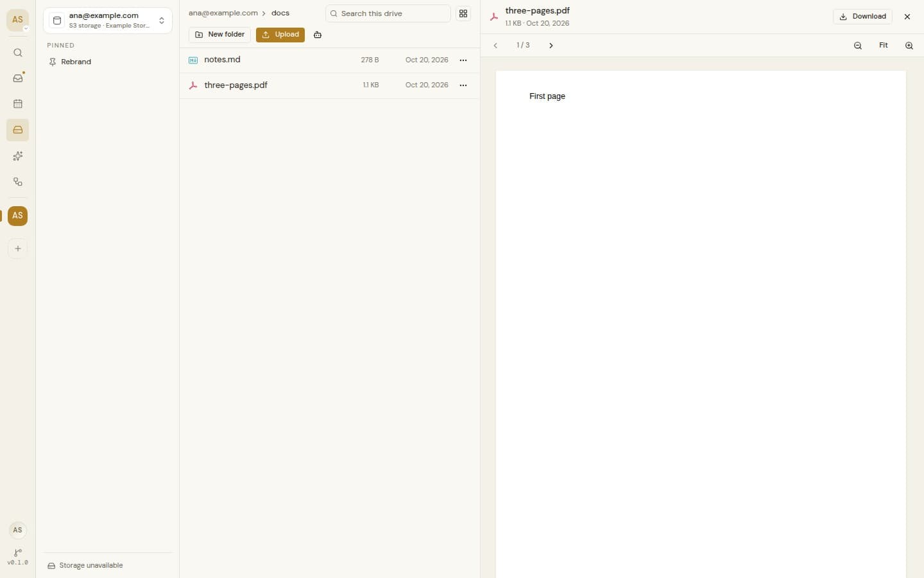The image size is (924, 578).
Task: Click the docs breadcrumb
Action: coord(280,13)
